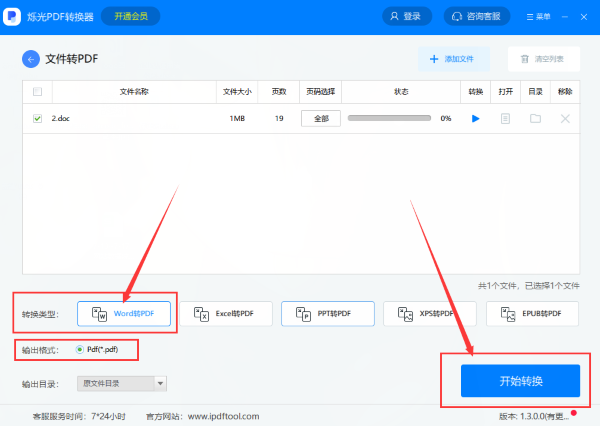
Task: Expand the 原文件目录 output directory dropdown
Action: pyautogui.click(x=160, y=383)
